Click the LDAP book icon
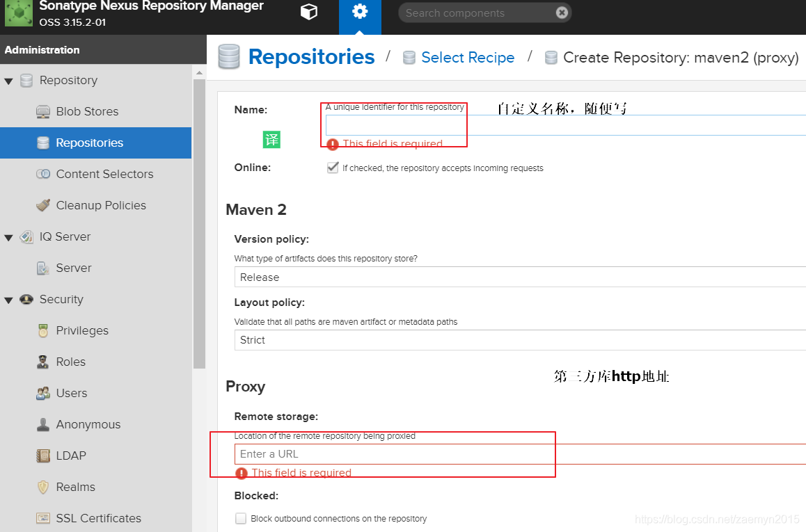The width and height of the screenshot is (806, 532). (x=43, y=456)
